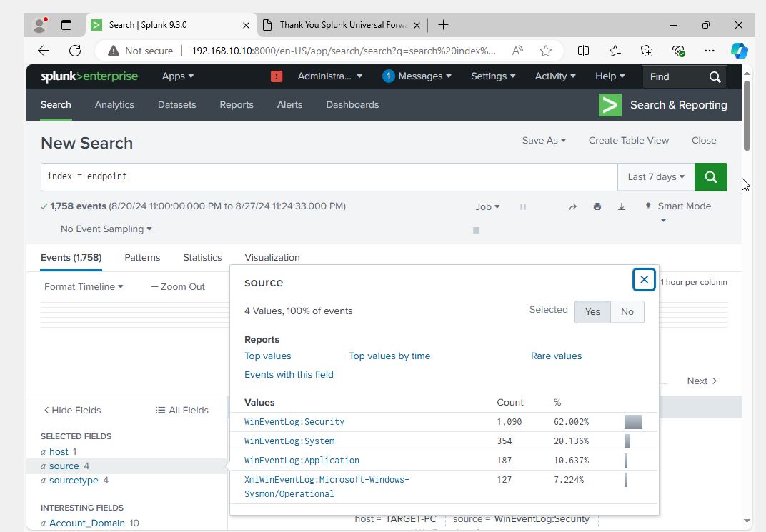Open the Job dropdown menu
The width and height of the screenshot is (766, 532).
487,206
